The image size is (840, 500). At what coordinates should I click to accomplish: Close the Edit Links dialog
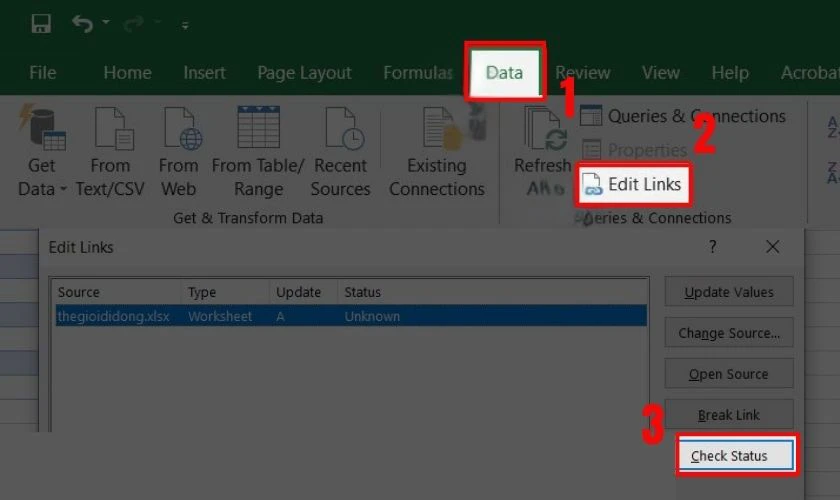pyautogui.click(x=772, y=247)
